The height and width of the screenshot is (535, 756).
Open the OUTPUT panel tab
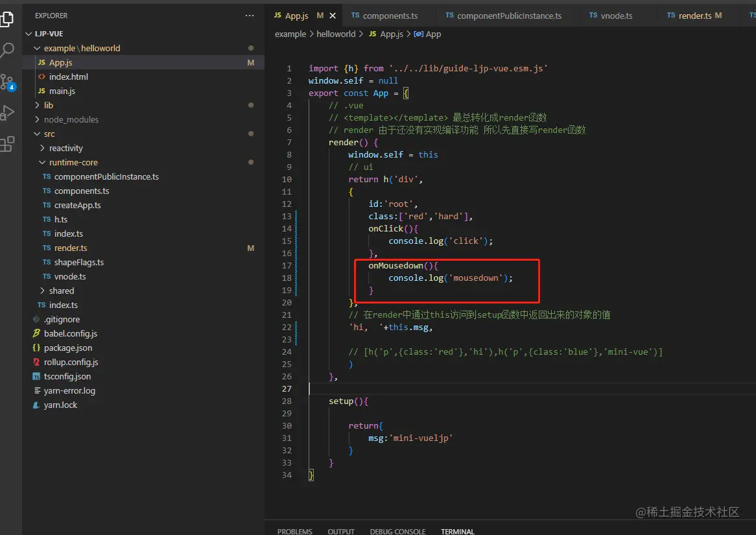coord(341,531)
